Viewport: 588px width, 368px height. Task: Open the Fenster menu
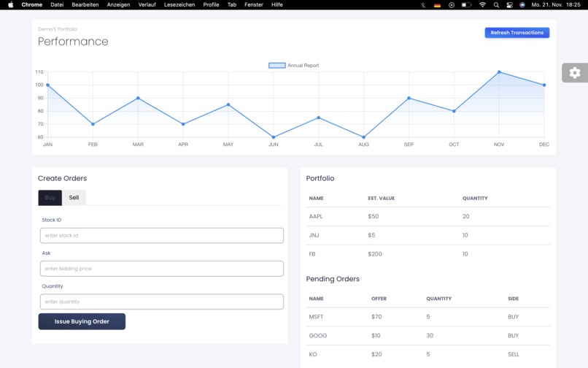click(x=254, y=5)
